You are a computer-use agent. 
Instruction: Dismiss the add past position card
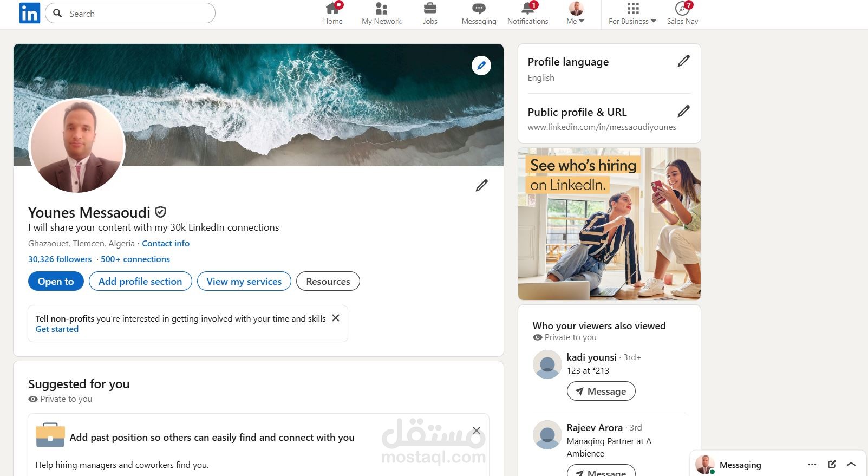[x=476, y=431]
